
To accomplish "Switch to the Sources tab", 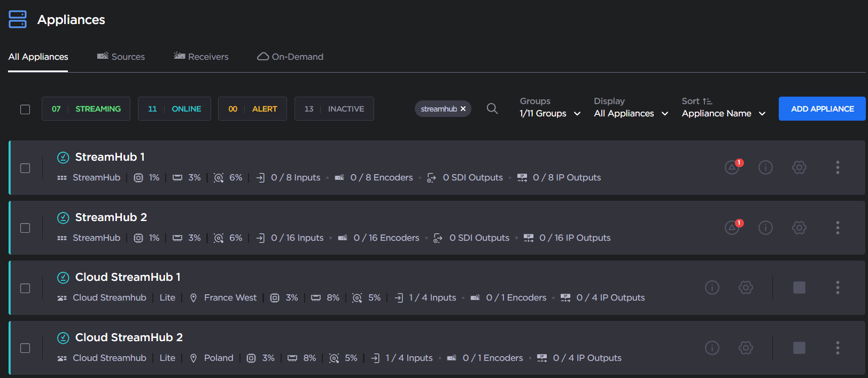I will point(121,57).
